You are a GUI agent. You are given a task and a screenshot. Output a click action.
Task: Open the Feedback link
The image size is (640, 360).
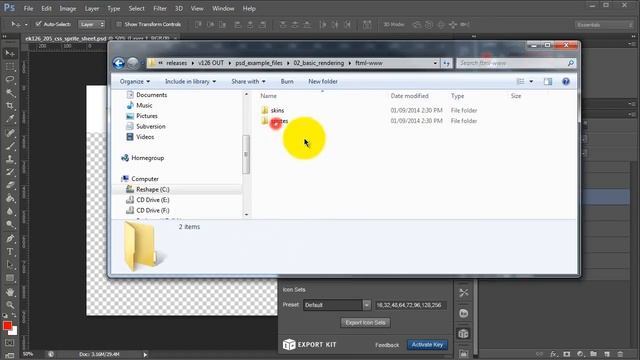pos(387,345)
